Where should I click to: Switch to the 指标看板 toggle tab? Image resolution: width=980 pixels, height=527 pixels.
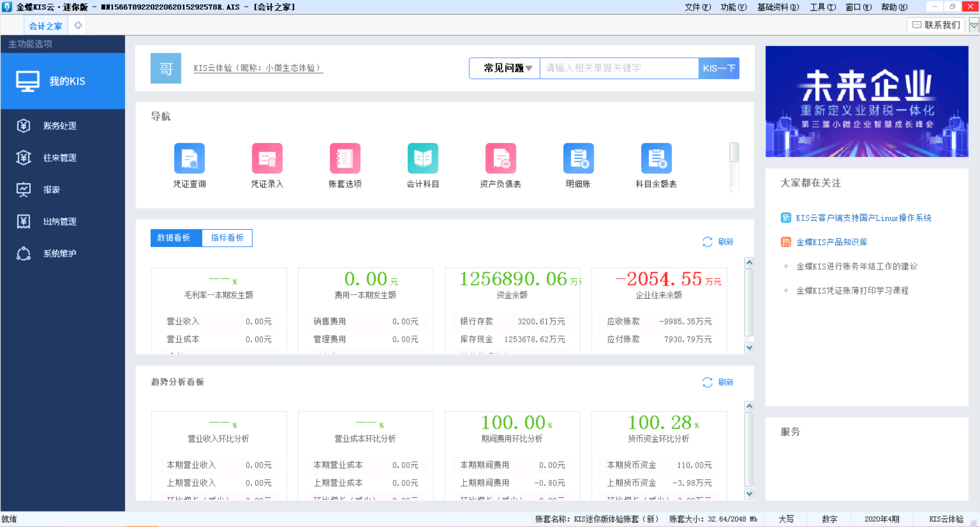click(227, 238)
